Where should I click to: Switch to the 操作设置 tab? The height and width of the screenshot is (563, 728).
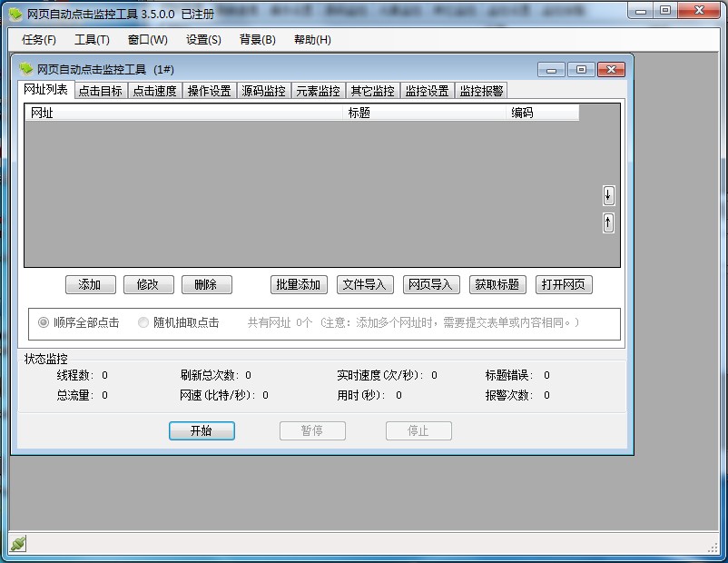click(x=210, y=91)
